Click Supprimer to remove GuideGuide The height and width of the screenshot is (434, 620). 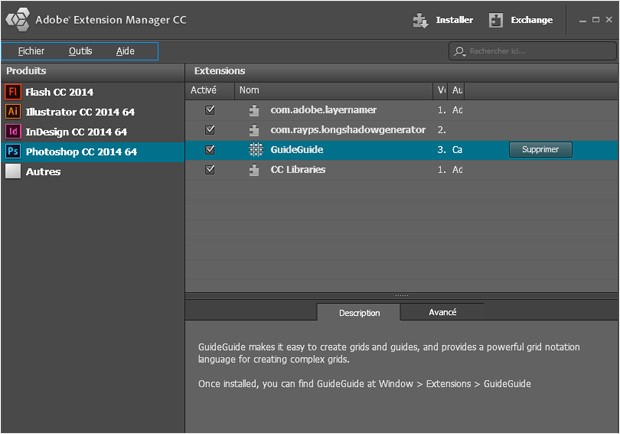point(540,149)
